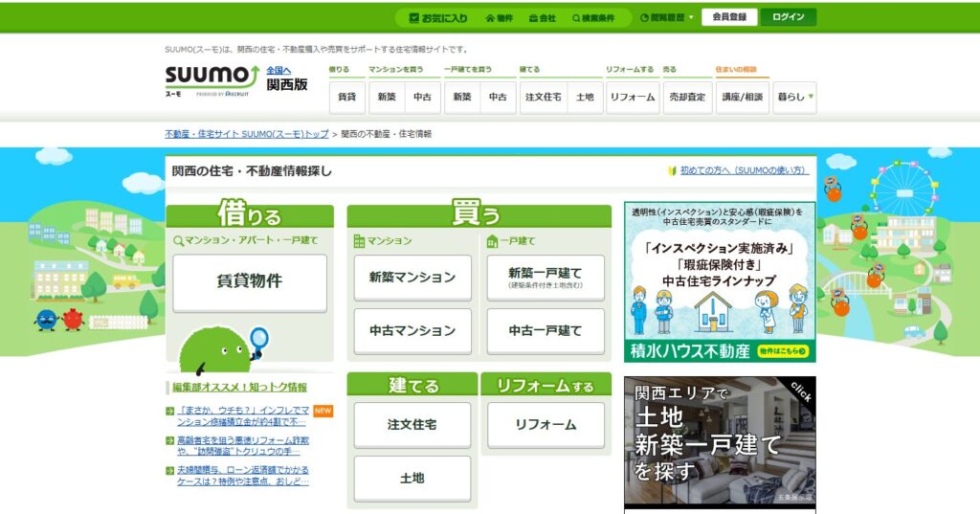Viewport: 980px width, 514px height.
Task: Open the 講座/相談 navigation tab
Action: (x=743, y=97)
